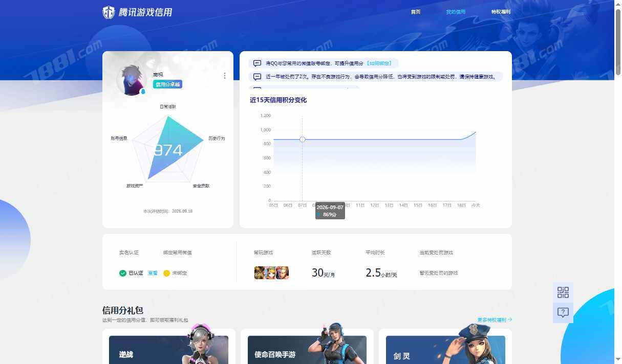
Task: Click the 腾讯游戏信用 site title
Action: [145, 12]
